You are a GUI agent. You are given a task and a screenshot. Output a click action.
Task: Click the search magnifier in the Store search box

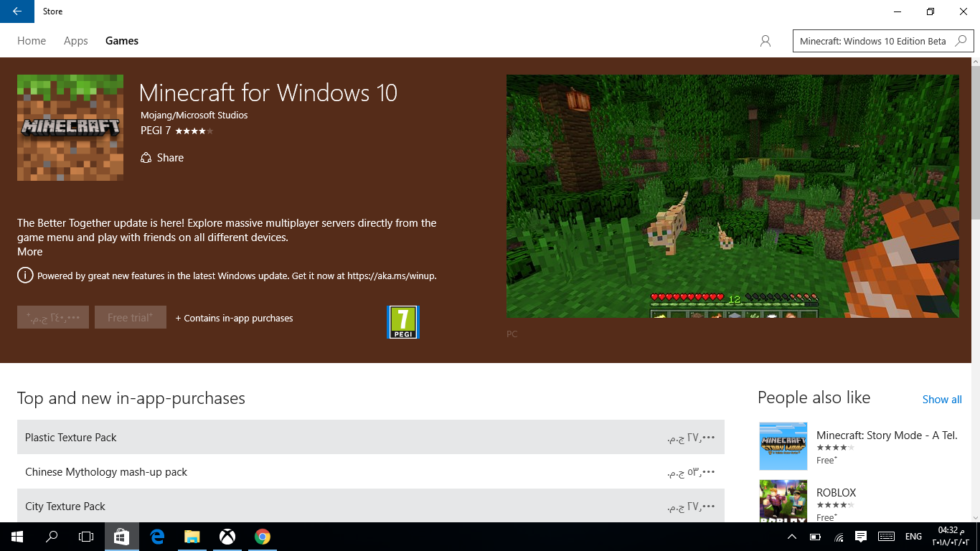(x=961, y=41)
